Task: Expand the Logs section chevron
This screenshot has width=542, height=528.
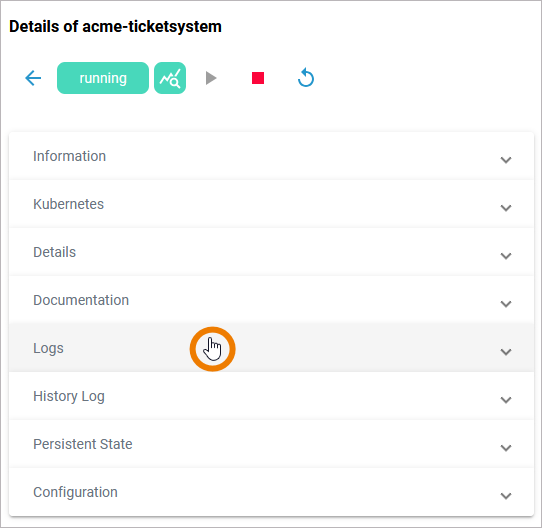Action: (x=506, y=352)
